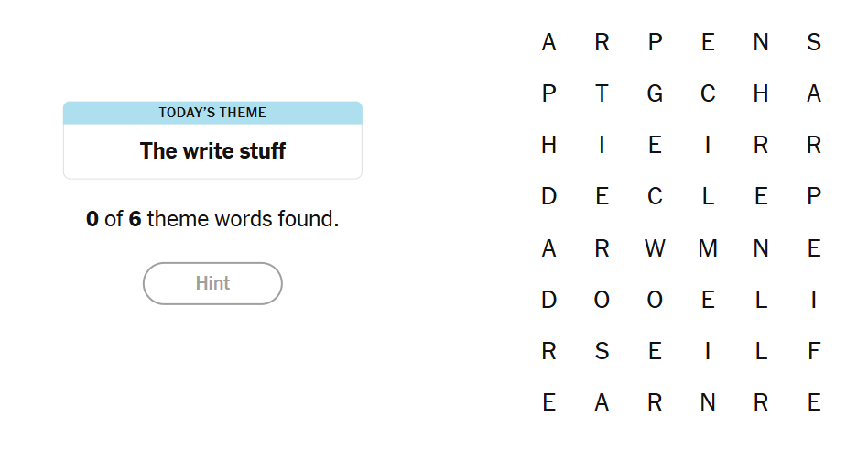Click the bottom-left corner letter E

(x=548, y=402)
